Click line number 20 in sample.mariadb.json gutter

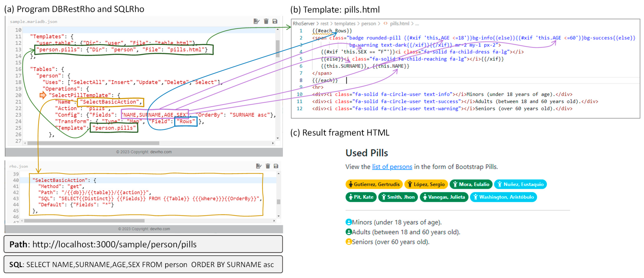(x=18, y=95)
